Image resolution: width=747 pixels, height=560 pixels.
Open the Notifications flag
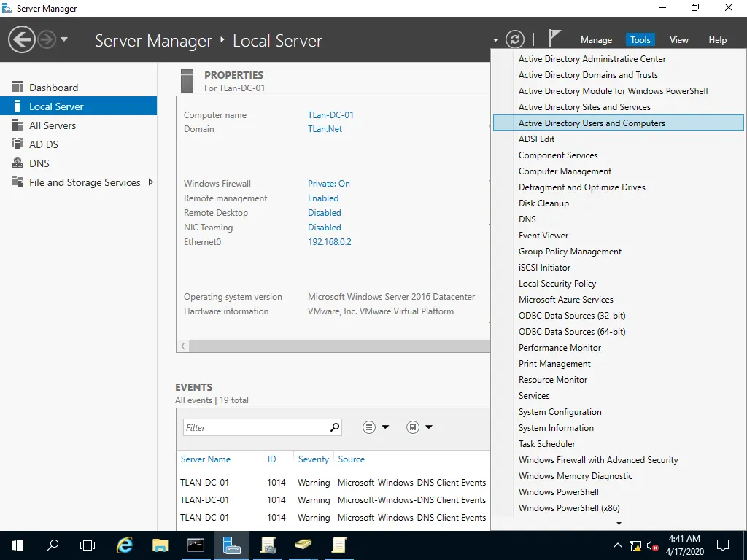coord(554,38)
